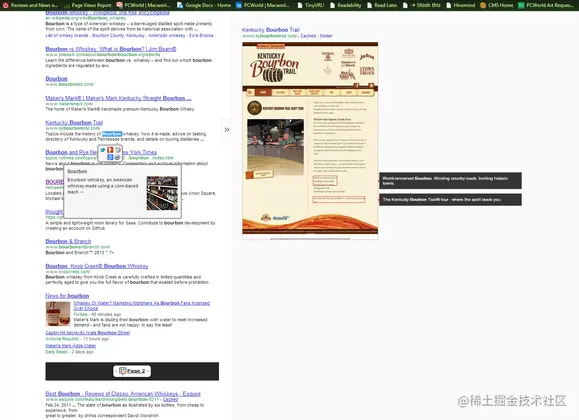579x420 pixels.
Task: Click the Cached link under the Esquire result
Action: pyautogui.click(x=170, y=399)
